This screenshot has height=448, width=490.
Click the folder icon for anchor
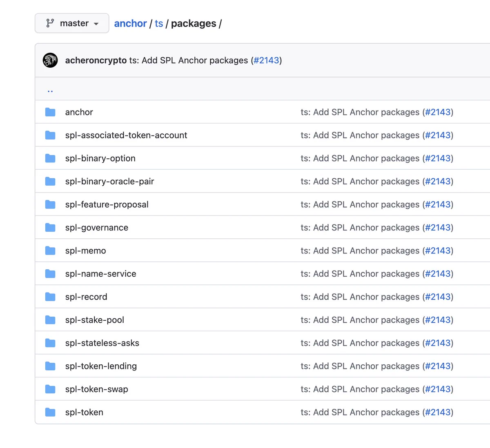pyautogui.click(x=50, y=112)
